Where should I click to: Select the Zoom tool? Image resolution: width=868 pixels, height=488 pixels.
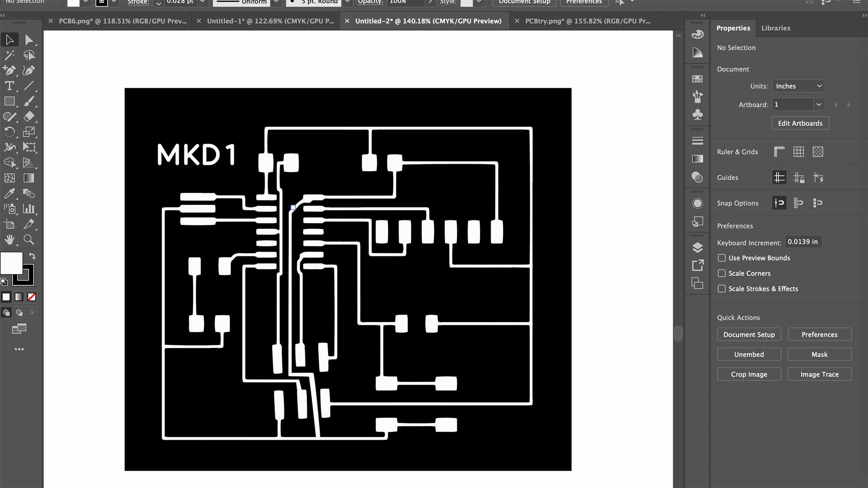pos(29,240)
